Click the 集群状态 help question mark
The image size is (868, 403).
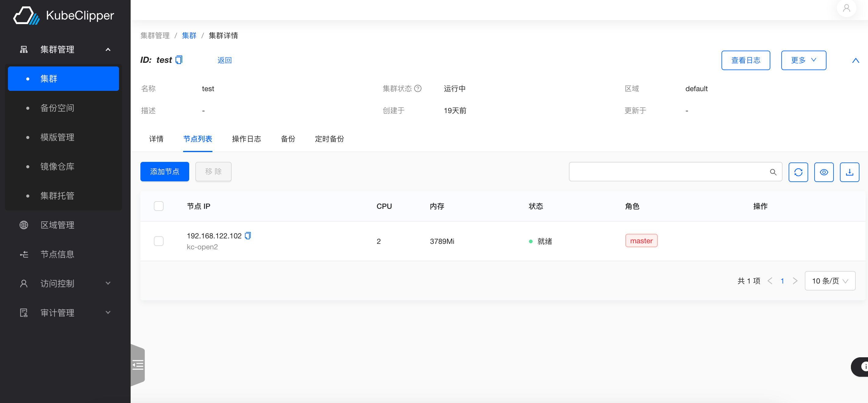(x=418, y=88)
